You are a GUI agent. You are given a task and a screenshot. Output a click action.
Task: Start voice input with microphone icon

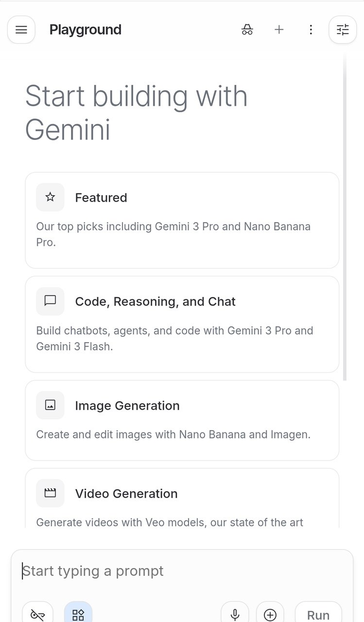[x=235, y=615]
